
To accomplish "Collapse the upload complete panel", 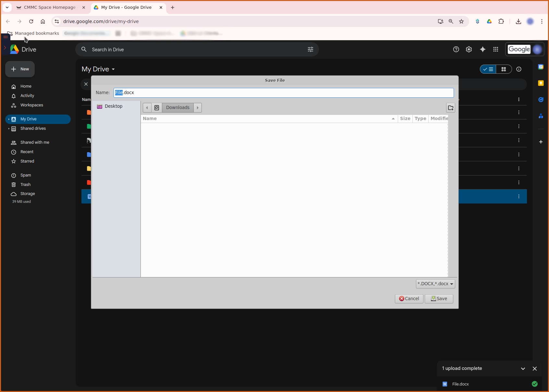I will pos(523,369).
